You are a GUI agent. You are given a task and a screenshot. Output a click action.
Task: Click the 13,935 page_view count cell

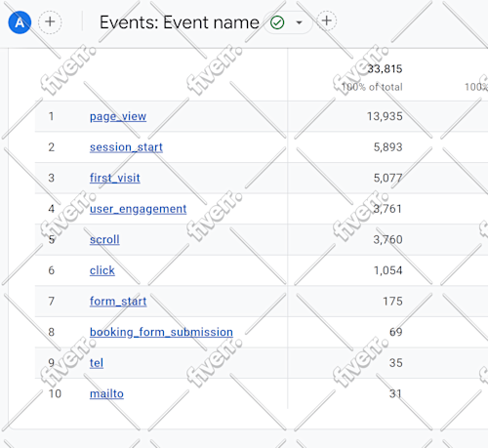pos(385,116)
